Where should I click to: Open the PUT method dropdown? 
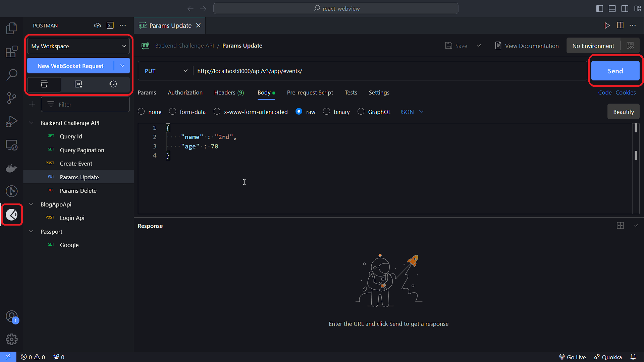click(x=166, y=71)
